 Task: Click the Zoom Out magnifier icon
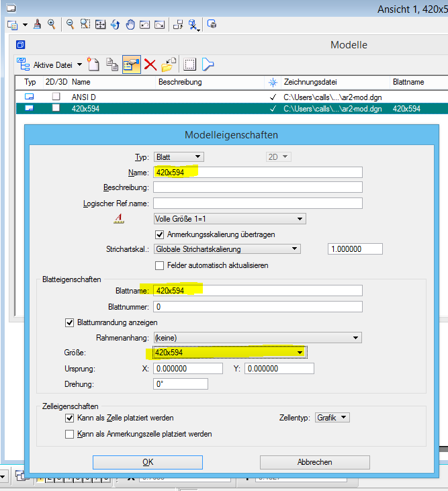tap(69, 25)
